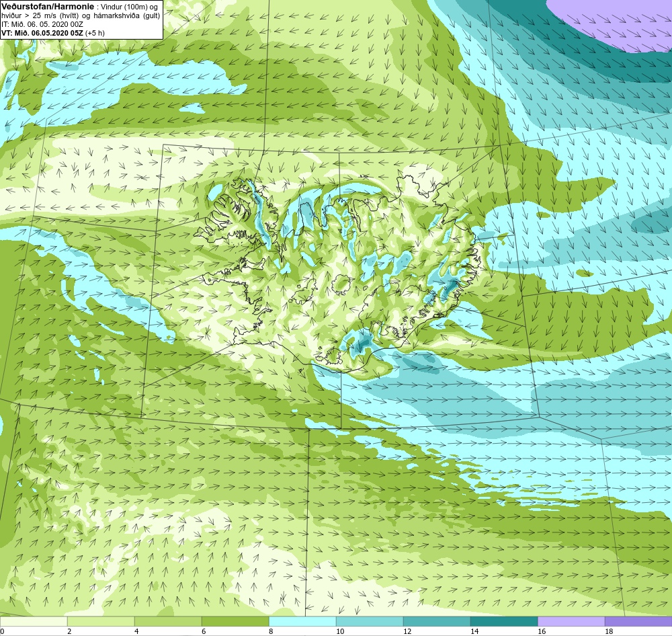
Task: Click the 'hviður > 25 m/s' legend description line
Action: pos(81,15)
